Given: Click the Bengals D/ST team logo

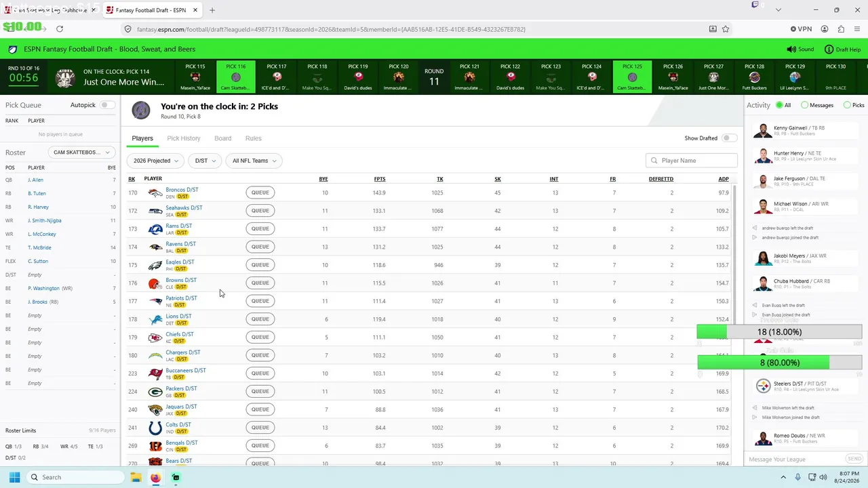Looking at the screenshot, I should pyautogui.click(x=155, y=446).
